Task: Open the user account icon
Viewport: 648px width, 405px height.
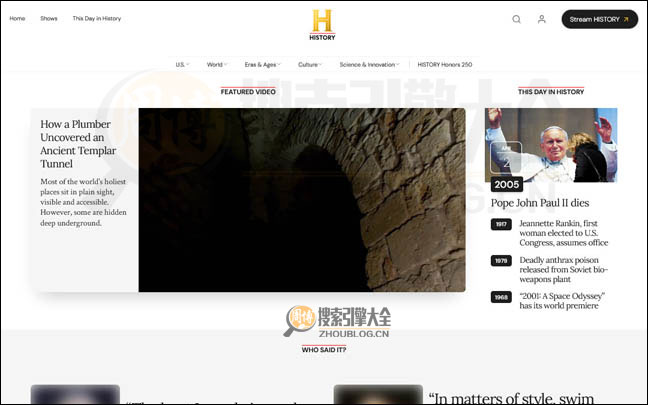Action: pos(541,19)
